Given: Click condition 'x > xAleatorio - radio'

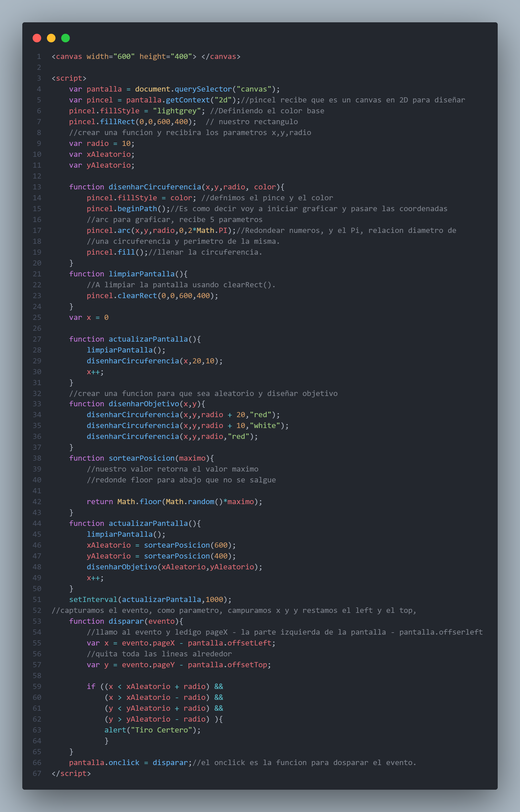Looking at the screenshot, I should click(157, 697).
